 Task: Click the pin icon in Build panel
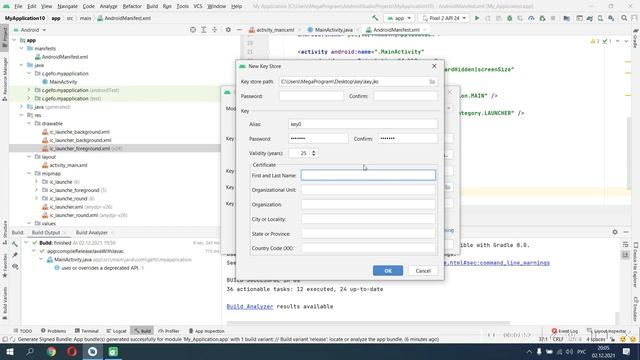15,255
